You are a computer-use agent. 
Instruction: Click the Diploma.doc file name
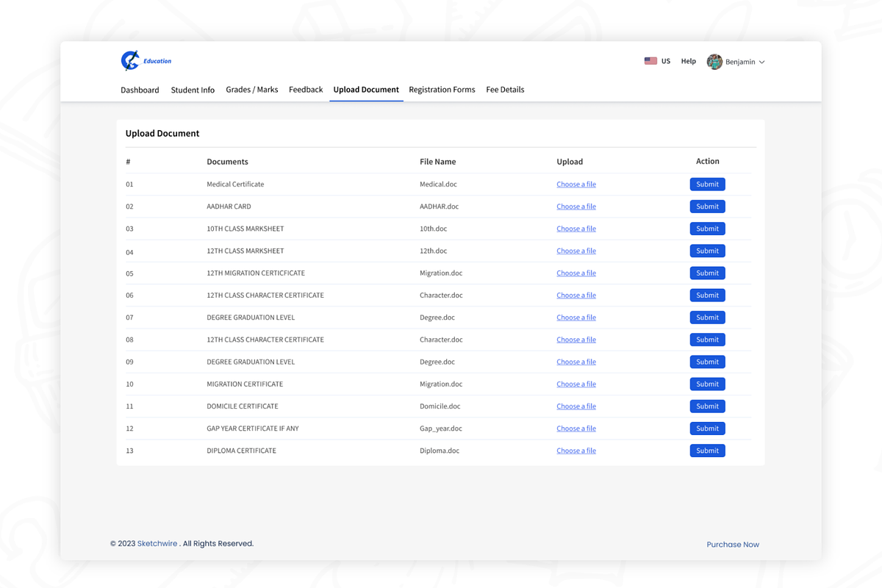440,451
